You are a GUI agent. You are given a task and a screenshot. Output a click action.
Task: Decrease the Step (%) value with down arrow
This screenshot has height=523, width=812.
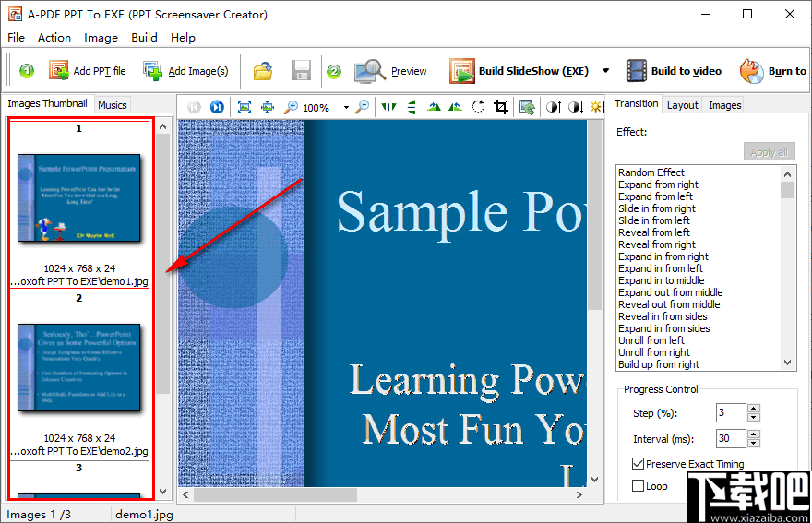pos(754,417)
